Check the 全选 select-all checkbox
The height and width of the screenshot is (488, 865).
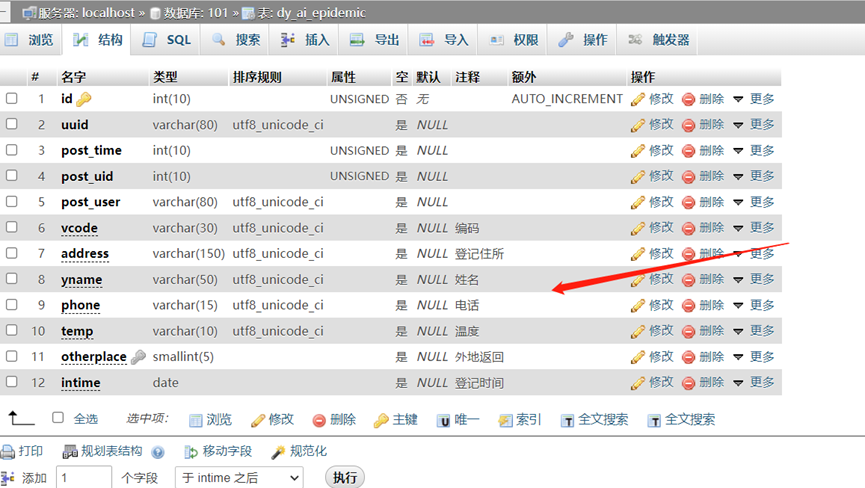point(58,418)
